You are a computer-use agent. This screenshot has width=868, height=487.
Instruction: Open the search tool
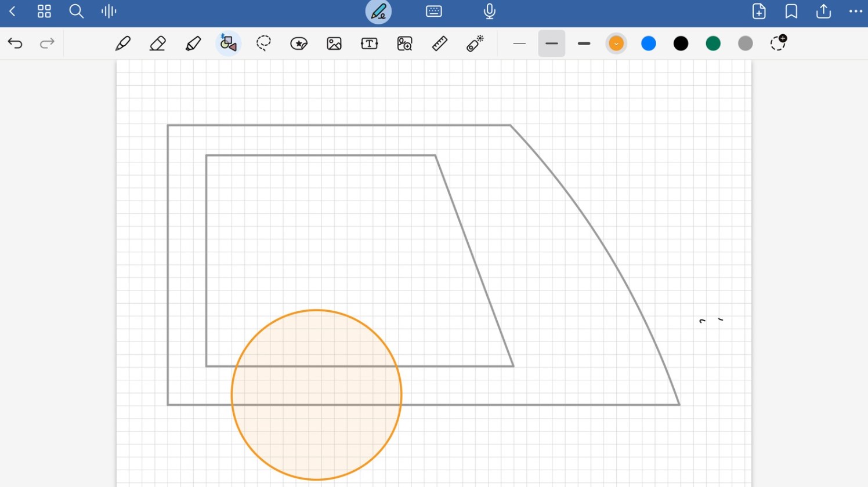(x=76, y=11)
